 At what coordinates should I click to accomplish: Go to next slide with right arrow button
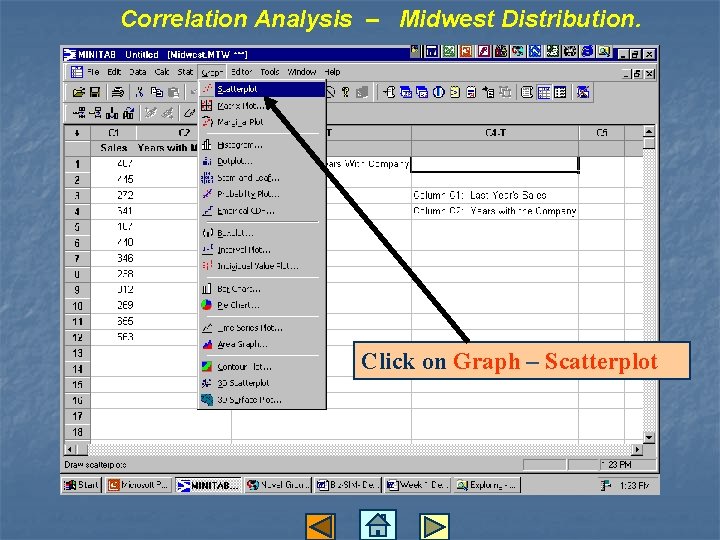coord(434,527)
